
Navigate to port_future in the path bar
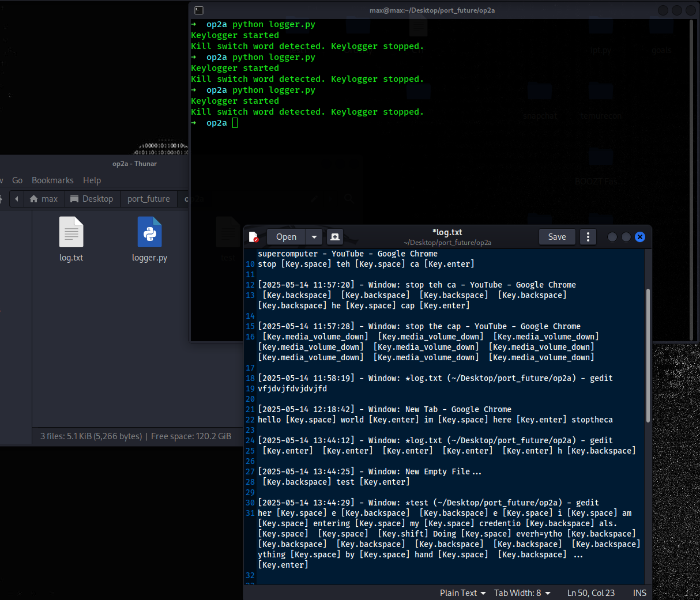pyautogui.click(x=148, y=199)
